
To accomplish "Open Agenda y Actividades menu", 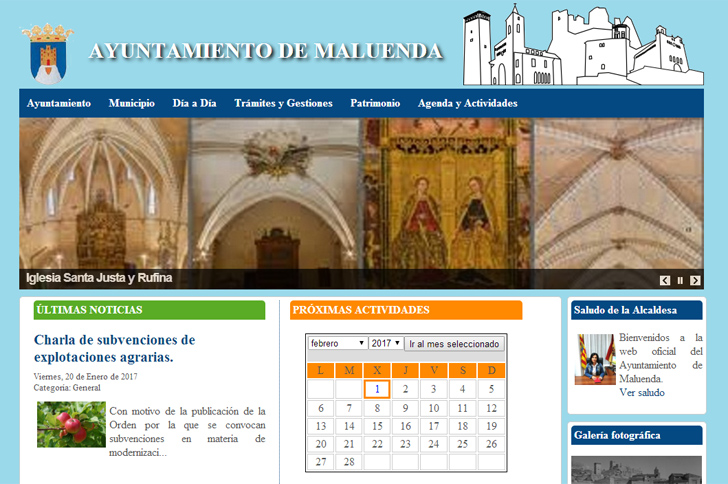I will coord(468,103).
